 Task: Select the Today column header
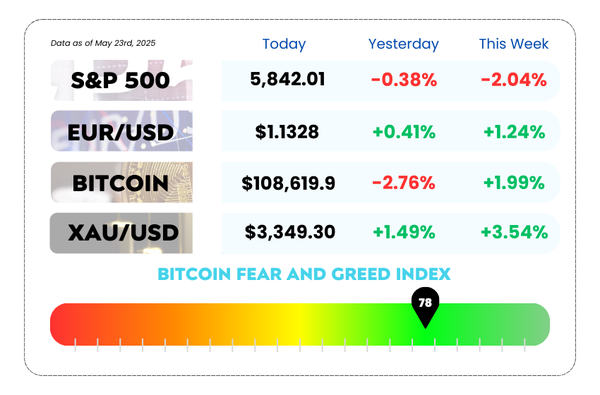(x=284, y=44)
